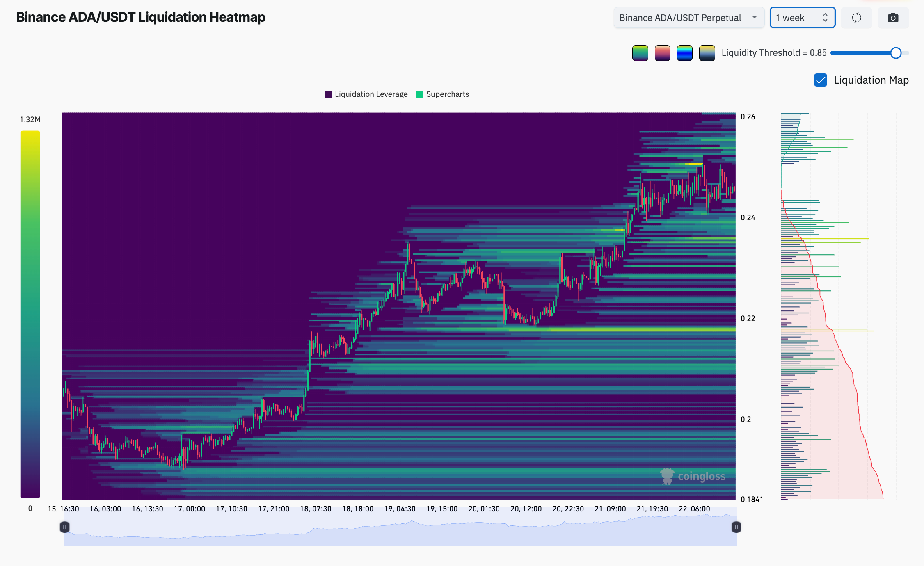924x566 pixels.
Task: Click the left handle of the time range selector
Action: point(64,527)
